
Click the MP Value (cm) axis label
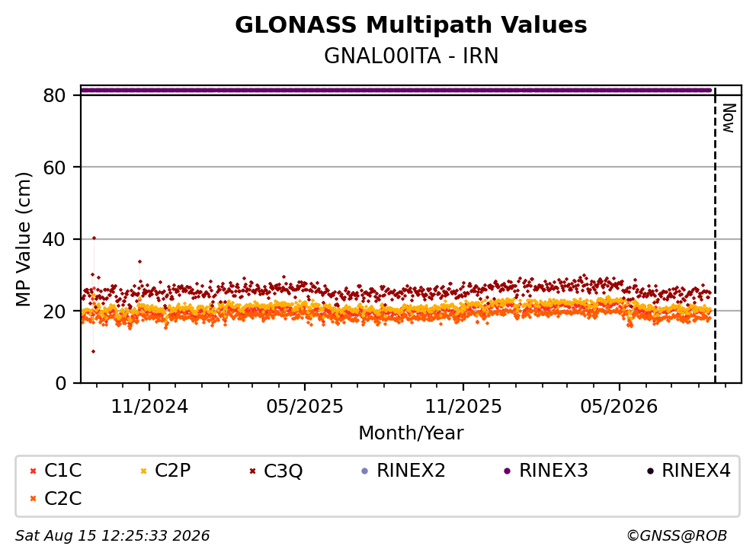tap(23, 239)
